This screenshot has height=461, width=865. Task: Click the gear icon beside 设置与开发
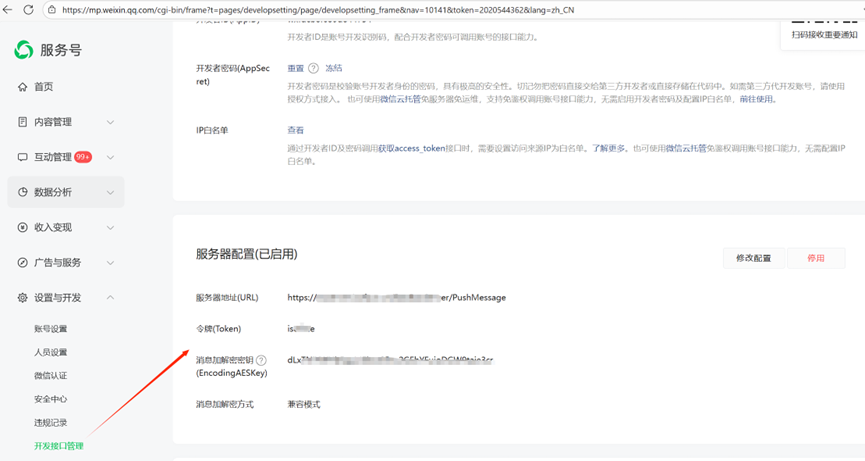23,297
